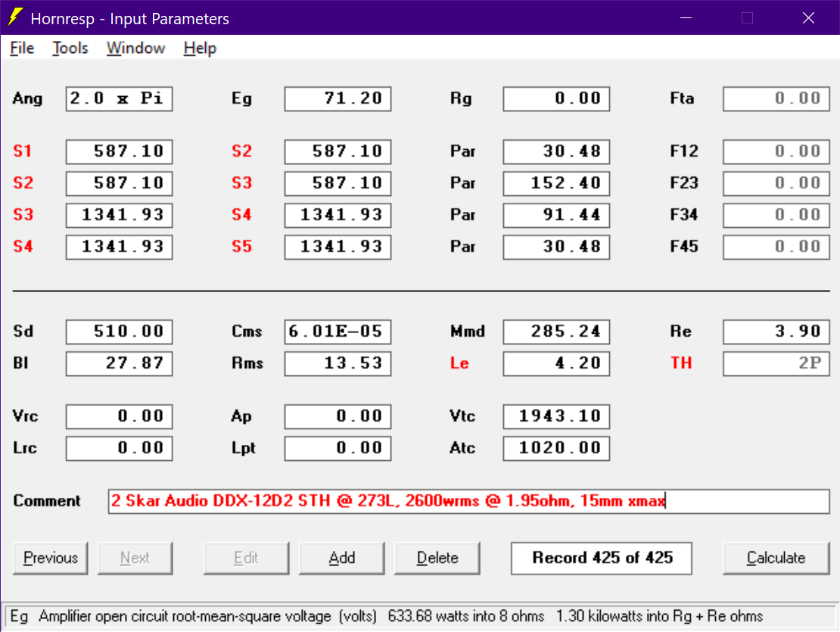The height and width of the screenshot is (632, 840).
Task: Select first-row S2 field next to Eg column
Action: pos(338,151)
